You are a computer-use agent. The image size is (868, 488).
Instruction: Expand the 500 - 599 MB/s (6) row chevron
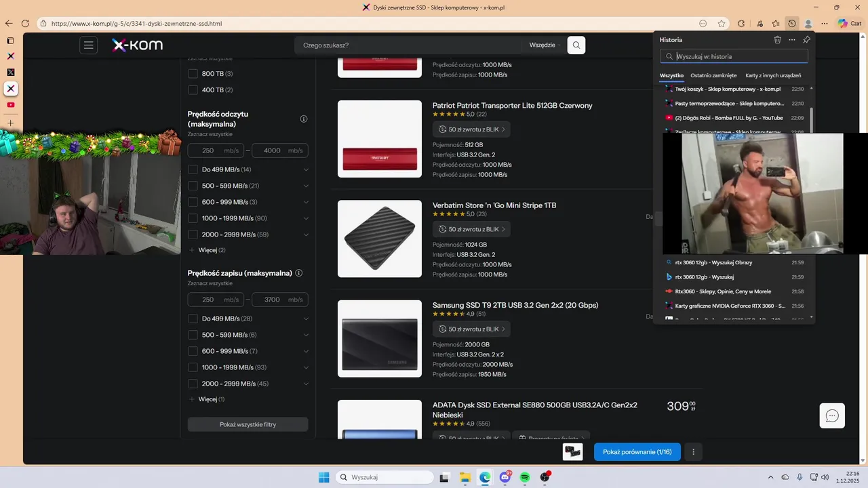pyautogui.click(x=306, y=335)
